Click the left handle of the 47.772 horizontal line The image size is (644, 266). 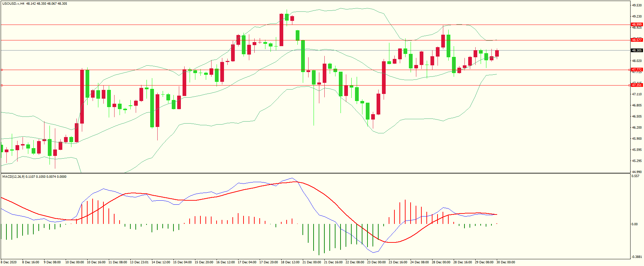tap(2, 70)
